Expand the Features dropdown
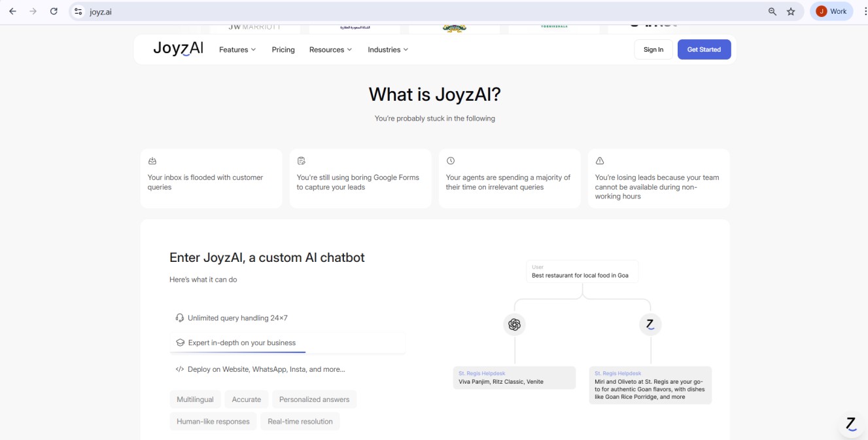Viewport: 868px width, 440px height. [236, 49]
